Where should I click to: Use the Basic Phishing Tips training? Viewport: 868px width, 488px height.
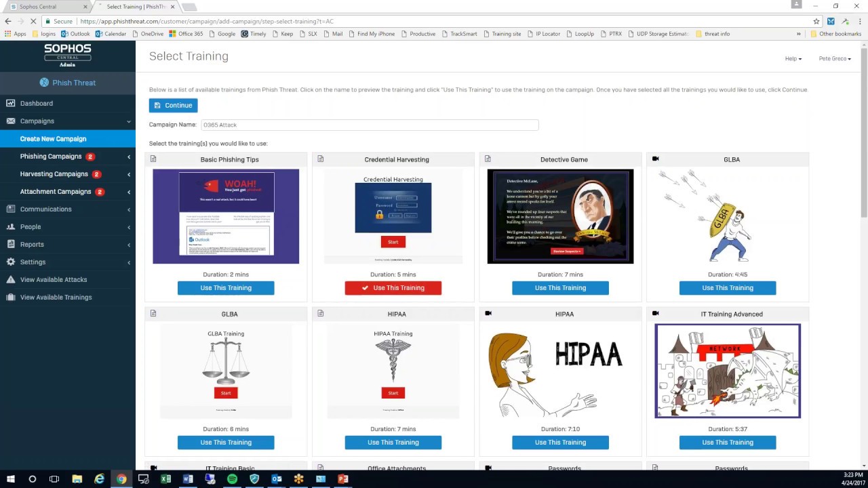click(x=226, y=288)
